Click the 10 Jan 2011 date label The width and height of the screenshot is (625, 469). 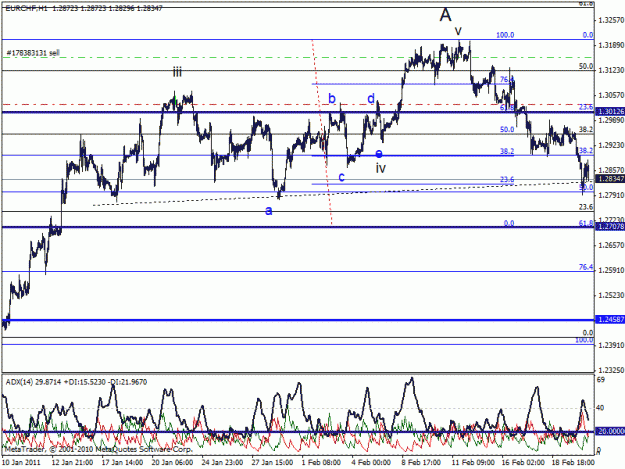tap(21, 463)
